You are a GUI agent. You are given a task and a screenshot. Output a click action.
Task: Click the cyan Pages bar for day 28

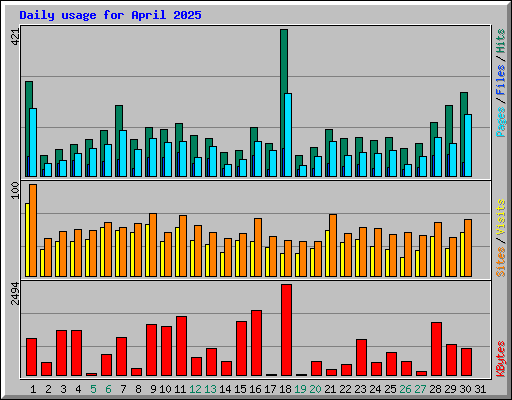pos(438,157)
